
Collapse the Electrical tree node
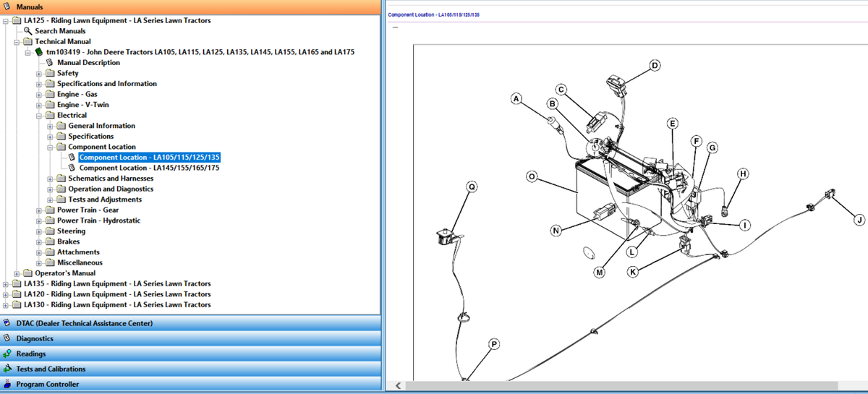[x=39, y=115]
